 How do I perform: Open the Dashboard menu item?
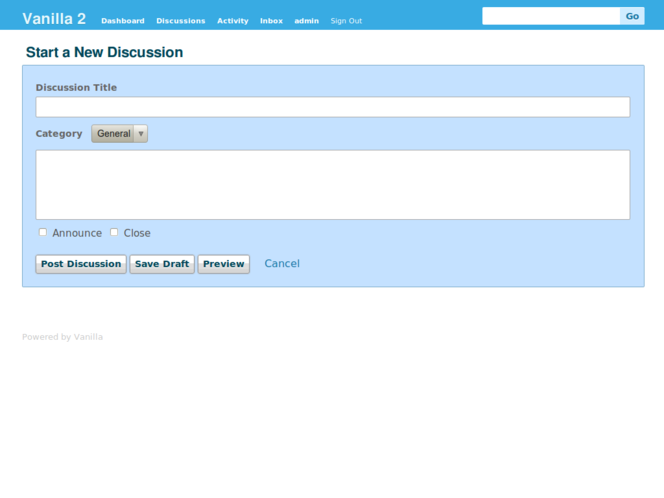[x=122, y=21]
